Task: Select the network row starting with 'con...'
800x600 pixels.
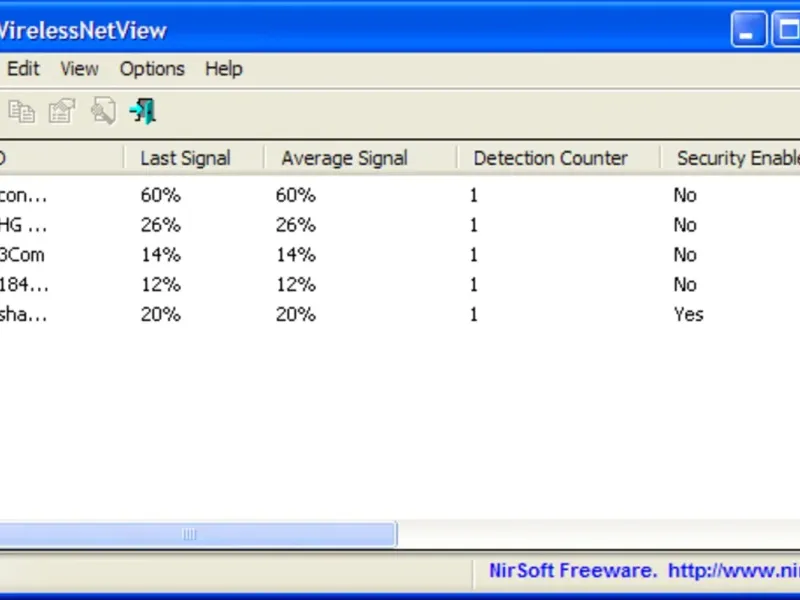Action: pyautogui.click(x=400, y=195)
